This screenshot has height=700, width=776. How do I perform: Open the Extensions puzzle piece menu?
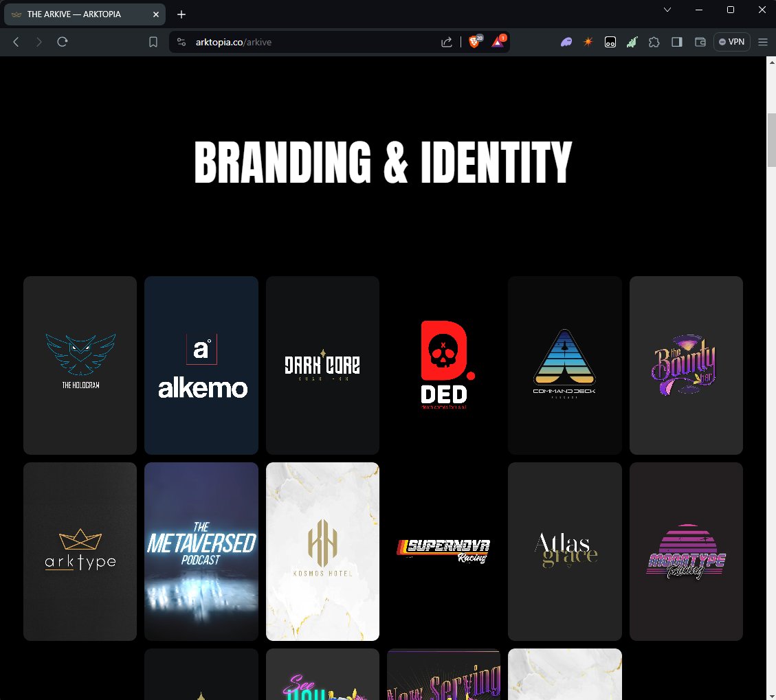[654, 42]
